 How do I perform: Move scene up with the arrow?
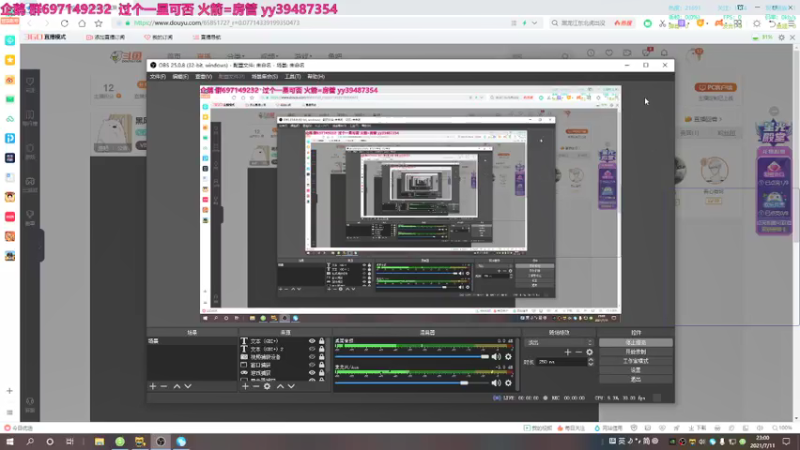point(177,386)
